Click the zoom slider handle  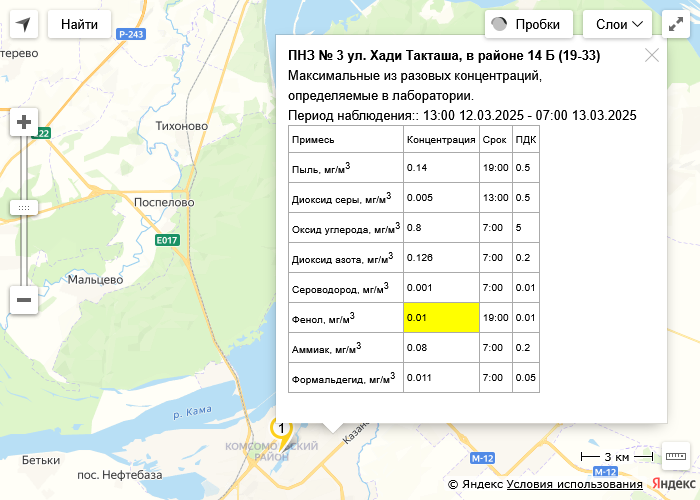(x=24, y=207)
